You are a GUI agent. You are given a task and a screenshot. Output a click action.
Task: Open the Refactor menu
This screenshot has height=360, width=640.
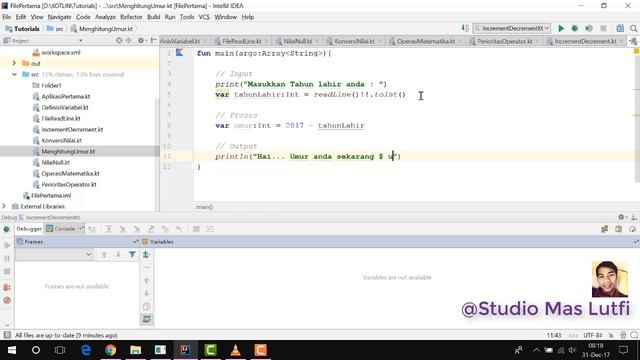pos(131,17)
